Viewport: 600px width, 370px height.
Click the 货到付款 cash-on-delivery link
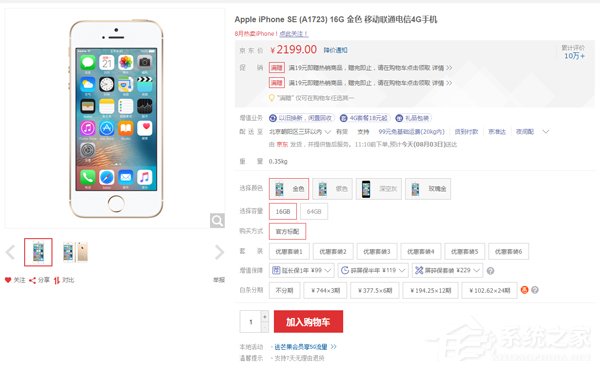(466, 132)
